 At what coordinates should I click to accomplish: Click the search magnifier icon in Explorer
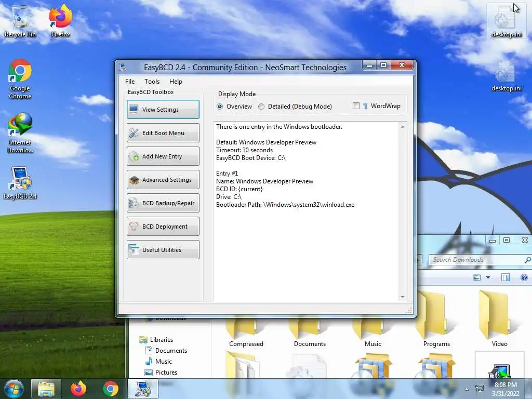click(527, 260)
